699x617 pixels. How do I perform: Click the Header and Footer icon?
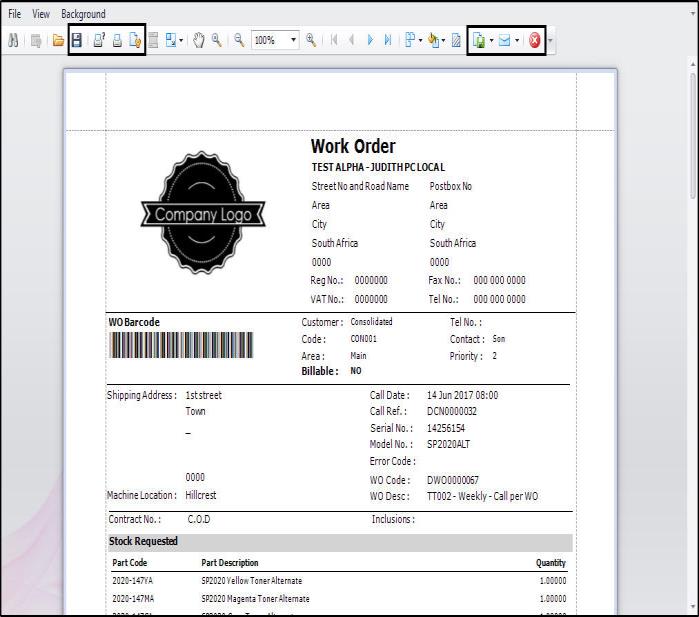[153, 41]
